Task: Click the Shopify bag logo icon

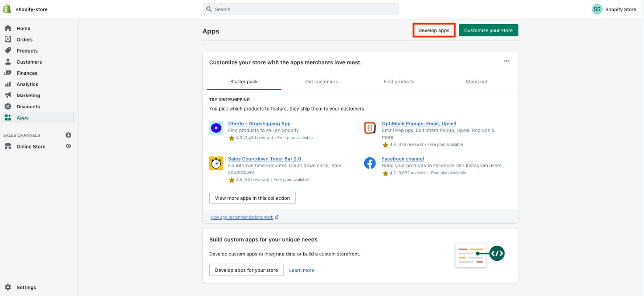Action: 7,9
